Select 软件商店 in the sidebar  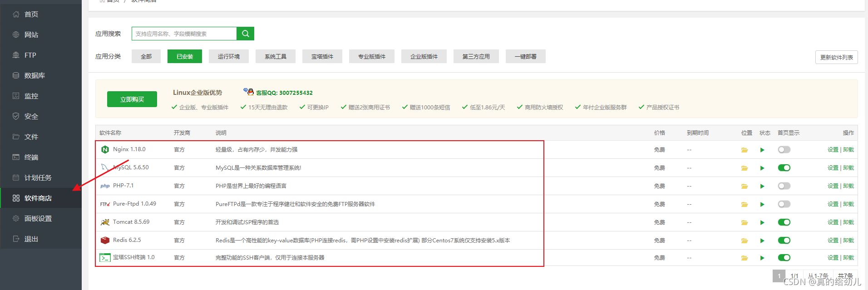[x=41, y=198]
